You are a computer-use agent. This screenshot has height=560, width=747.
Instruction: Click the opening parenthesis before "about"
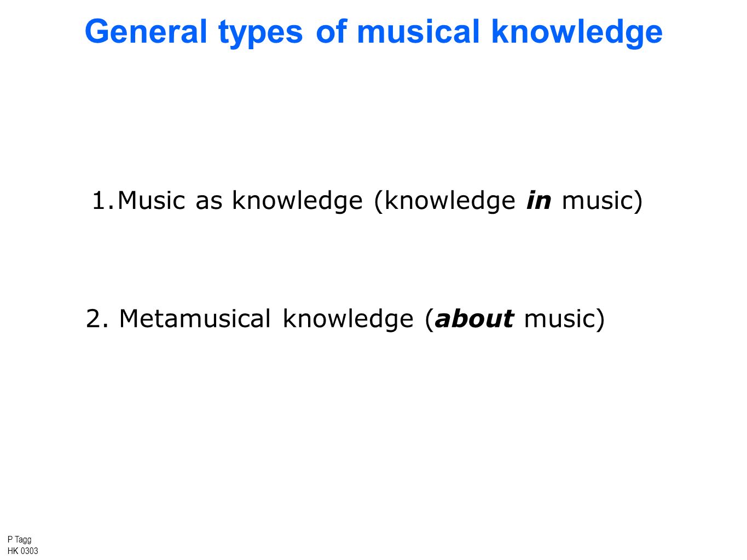(429, 319)
